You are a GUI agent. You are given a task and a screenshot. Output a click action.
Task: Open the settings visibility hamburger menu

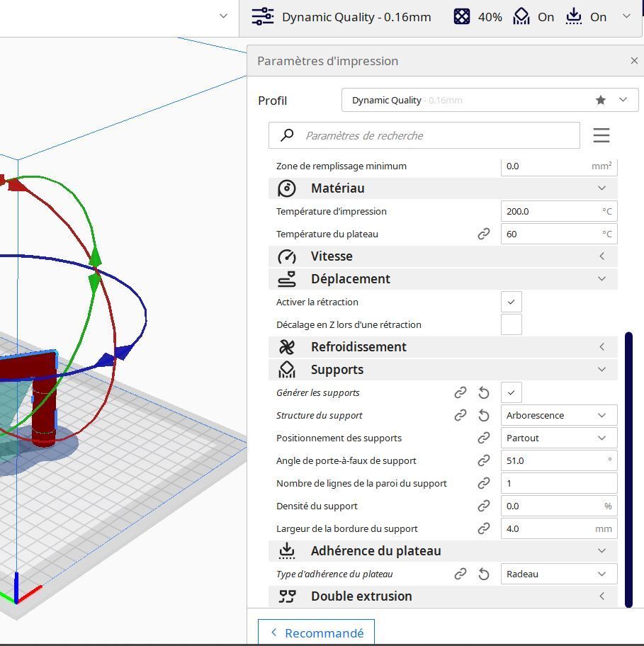point(601,135)
